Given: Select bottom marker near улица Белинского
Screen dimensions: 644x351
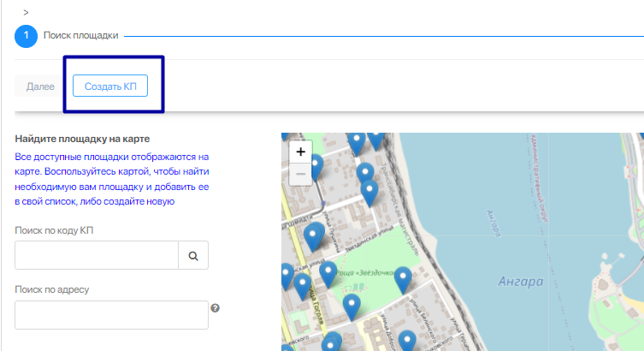Looking at the screenshot, I should pos(409,342).
